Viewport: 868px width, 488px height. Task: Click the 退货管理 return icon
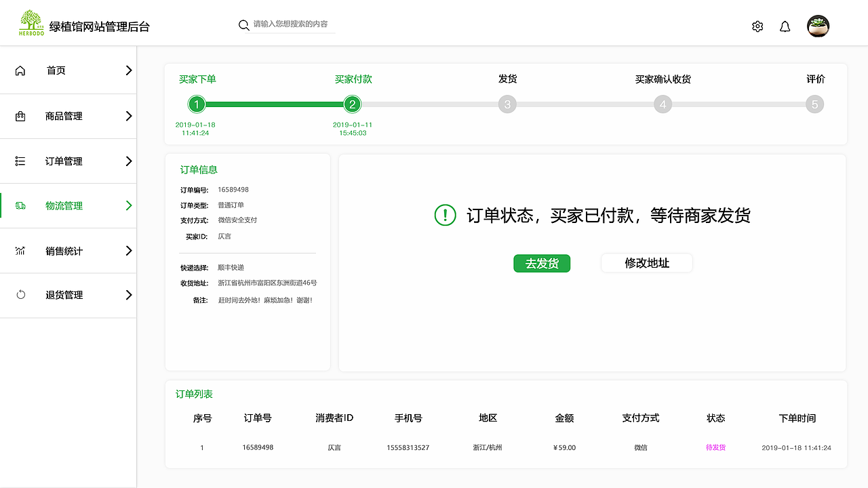[20, 295]
